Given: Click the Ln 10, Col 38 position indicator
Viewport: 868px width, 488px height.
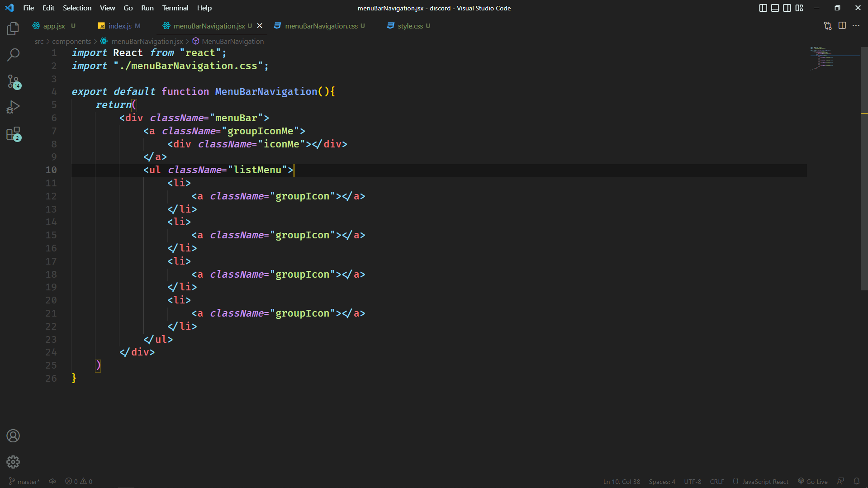Looking at the screenshot, I should pos(621,481).
